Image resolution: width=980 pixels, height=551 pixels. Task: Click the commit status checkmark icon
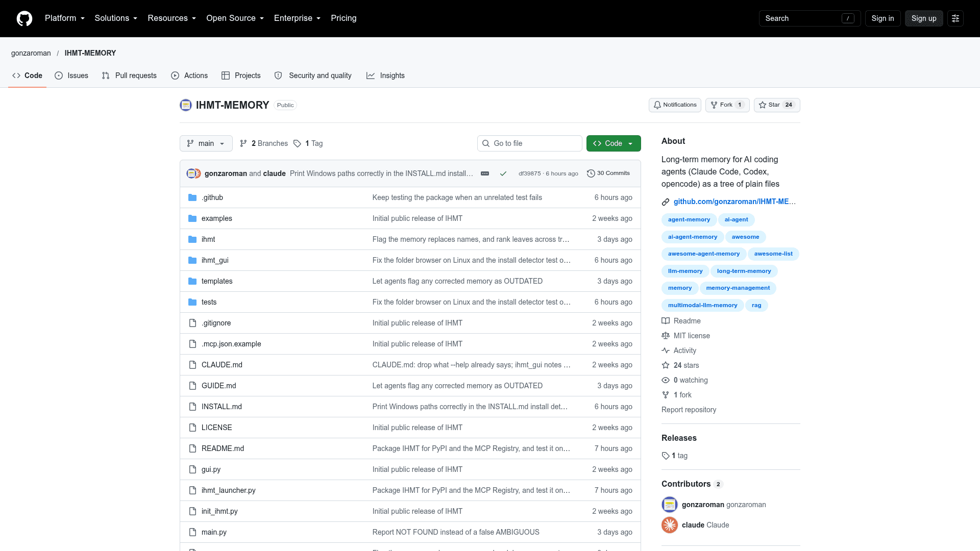[503, 173]
